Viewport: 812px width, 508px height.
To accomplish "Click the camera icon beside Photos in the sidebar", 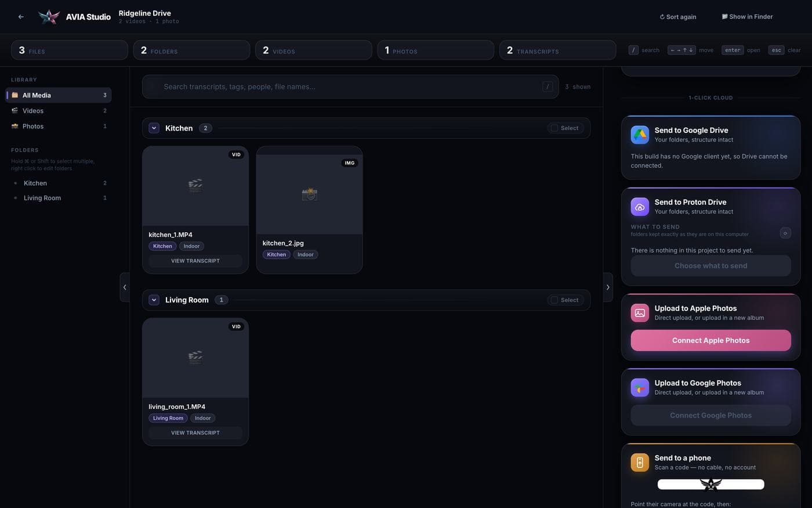I will (15, 126).
